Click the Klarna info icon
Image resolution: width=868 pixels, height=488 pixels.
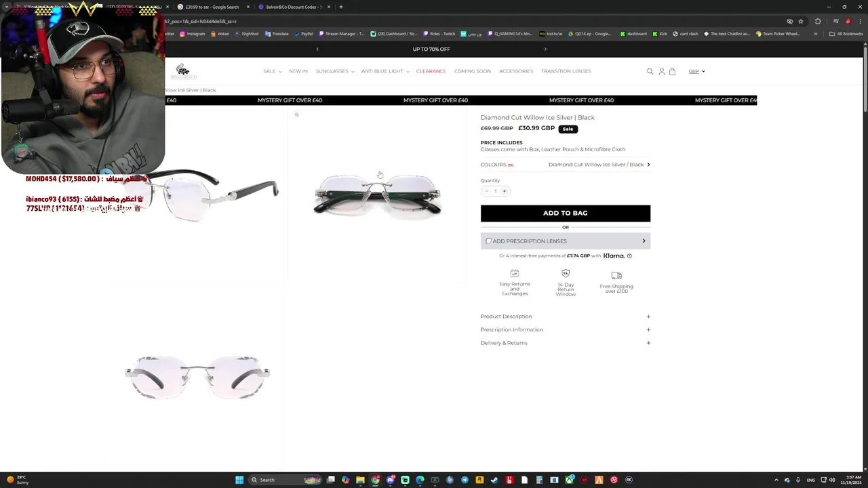[x=629, y=256]
